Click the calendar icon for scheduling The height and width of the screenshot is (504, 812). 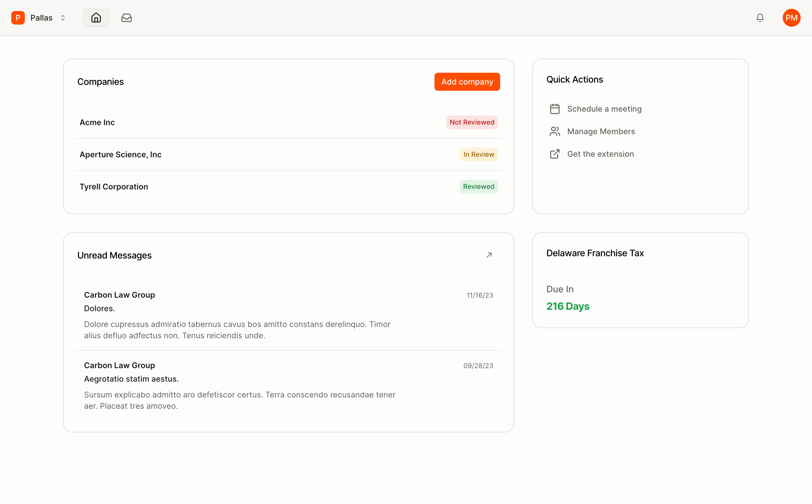[555, 109]
